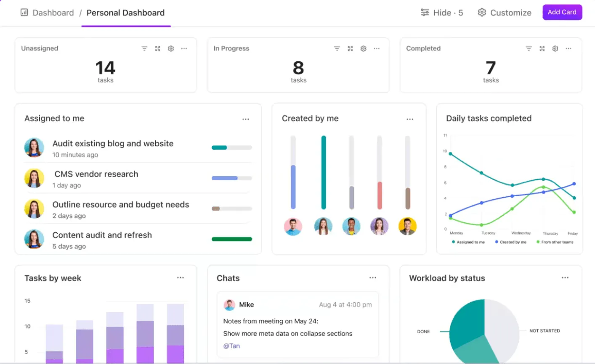Screen dimensions: 595x364
Task: Click CMS vendor research progress bar
Action: (232, 178)
